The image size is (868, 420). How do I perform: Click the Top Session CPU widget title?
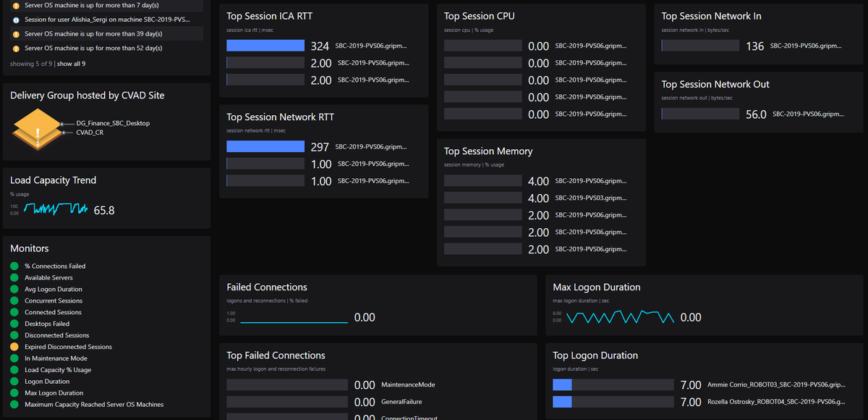coord(480,16)
